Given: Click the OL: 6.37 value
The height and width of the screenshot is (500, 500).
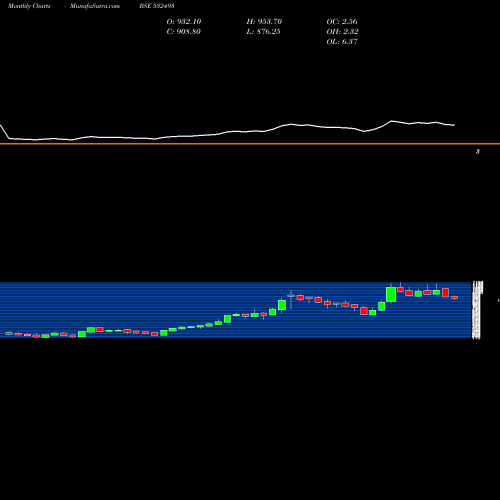Looking at the screenshot, I should tap(342, 41).
